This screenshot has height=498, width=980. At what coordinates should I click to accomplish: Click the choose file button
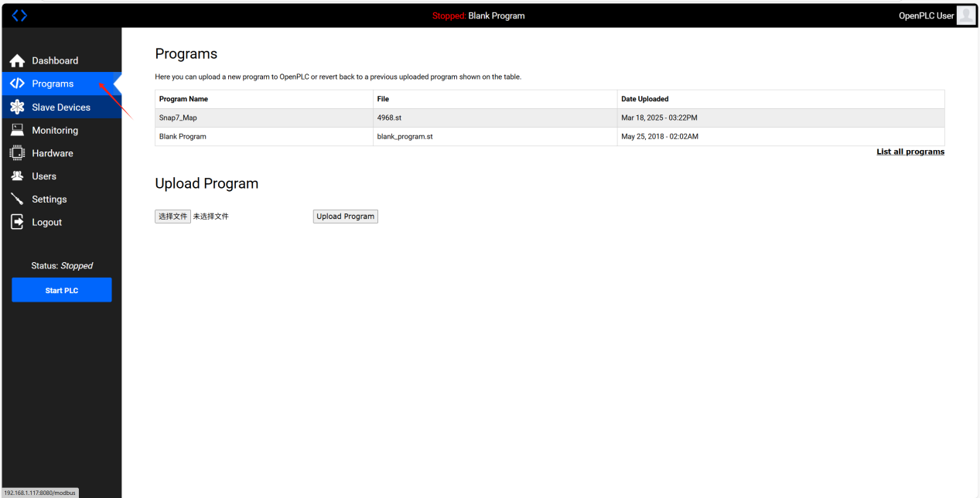click(x=172, y=217)
